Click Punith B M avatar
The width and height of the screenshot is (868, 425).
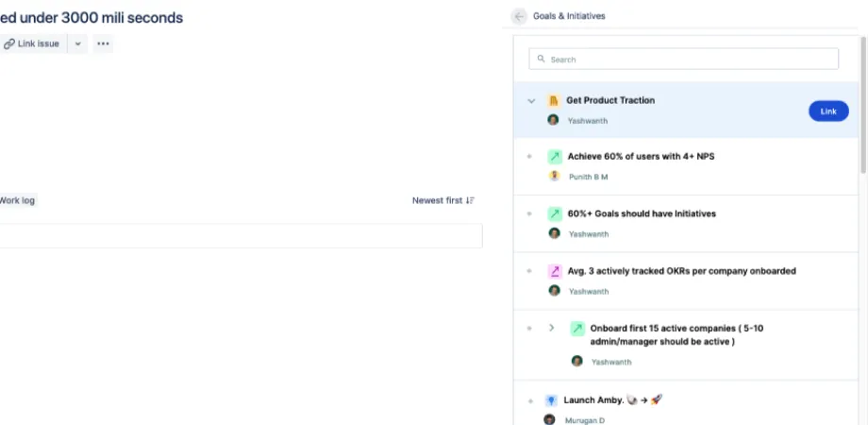click(x=554, y=177)
